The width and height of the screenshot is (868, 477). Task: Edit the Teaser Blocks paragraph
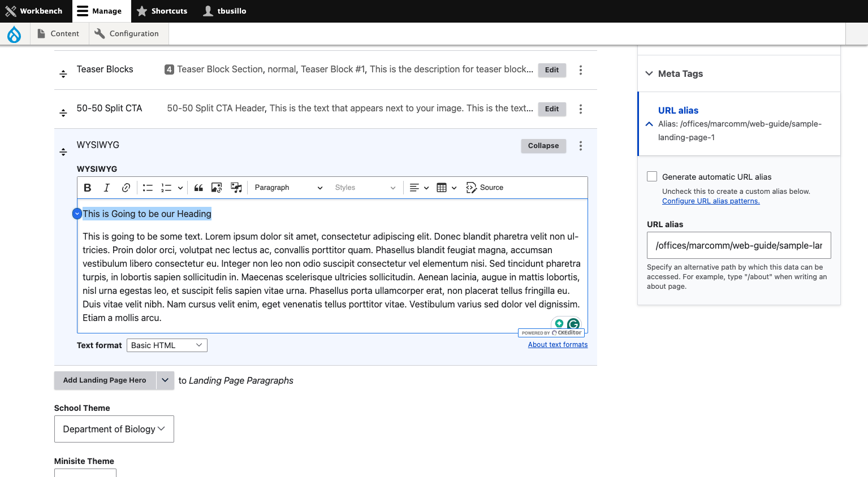(552, 70)
